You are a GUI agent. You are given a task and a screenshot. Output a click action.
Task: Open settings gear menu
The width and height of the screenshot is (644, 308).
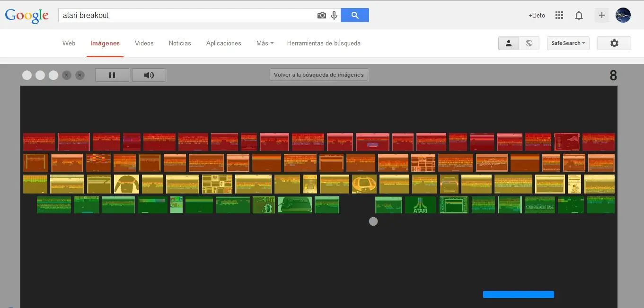(x=614, y=43)
